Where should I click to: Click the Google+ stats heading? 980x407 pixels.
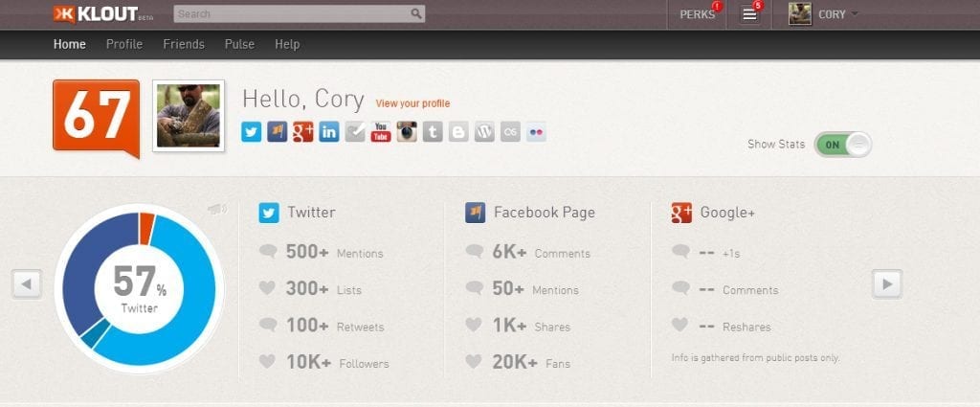[727, 213]
